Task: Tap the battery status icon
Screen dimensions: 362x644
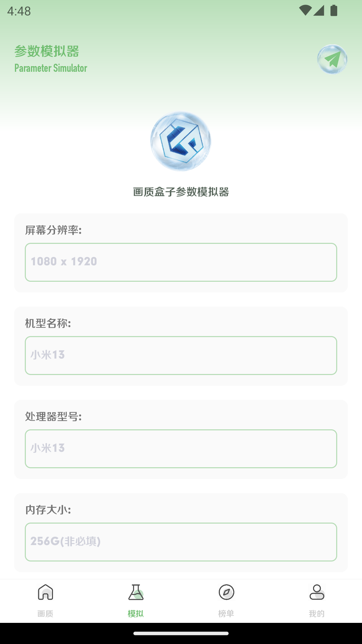Action: [x=334, y=10]
